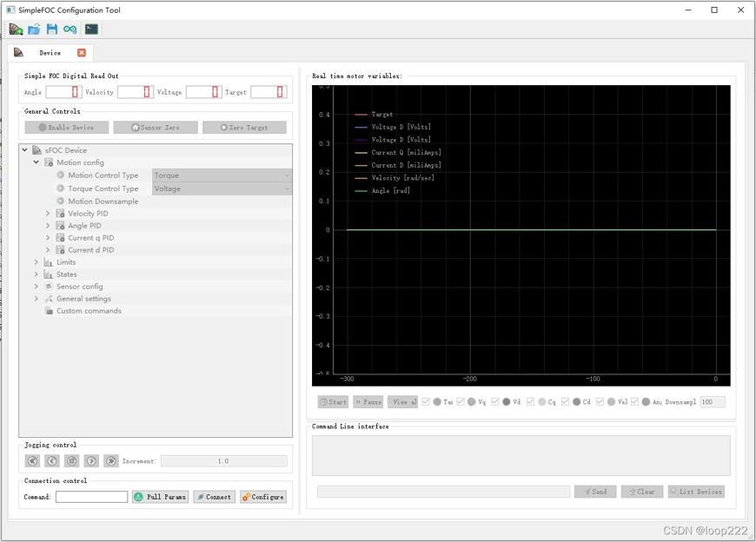Focus the Downsample value field showing 100
This screenshot has height=542, width=756.
pyautogui.click(x=713, y=402)
